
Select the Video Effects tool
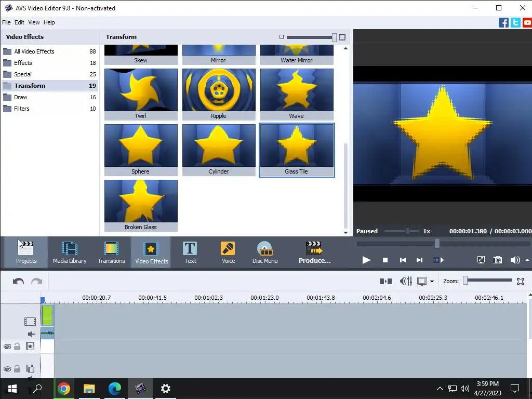point(151,252)
